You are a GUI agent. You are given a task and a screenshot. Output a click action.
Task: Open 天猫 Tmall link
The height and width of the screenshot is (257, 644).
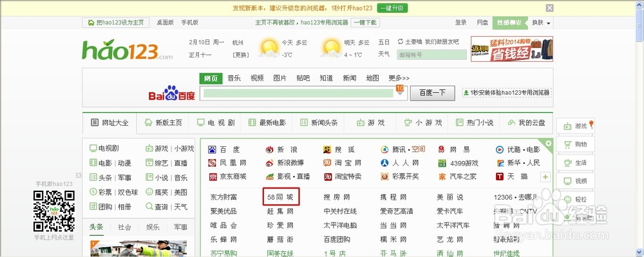tap(511, 176)
